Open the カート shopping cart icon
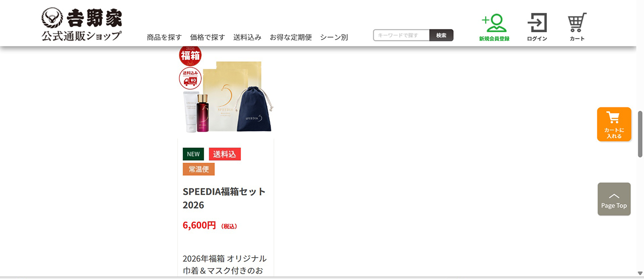 coord(577,27)
